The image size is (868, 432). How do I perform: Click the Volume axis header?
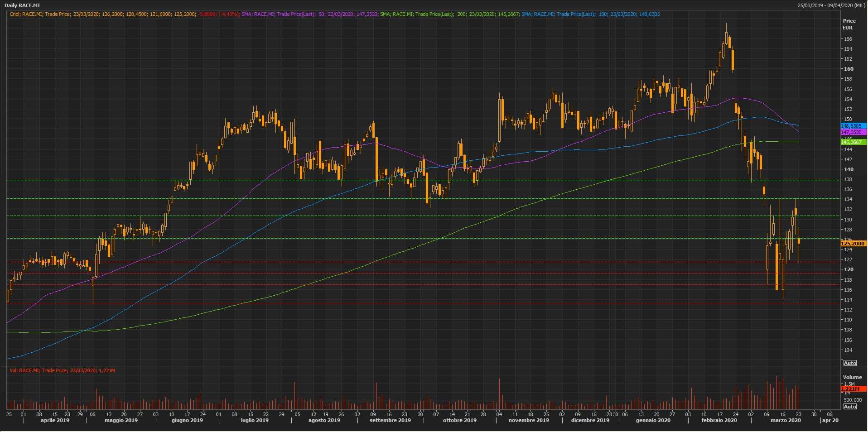852,377
